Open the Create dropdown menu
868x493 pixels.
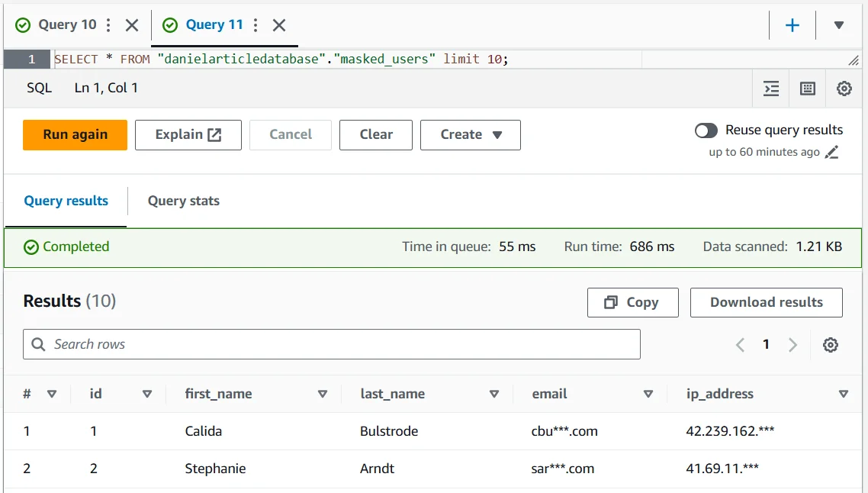(x=470, y=134)
